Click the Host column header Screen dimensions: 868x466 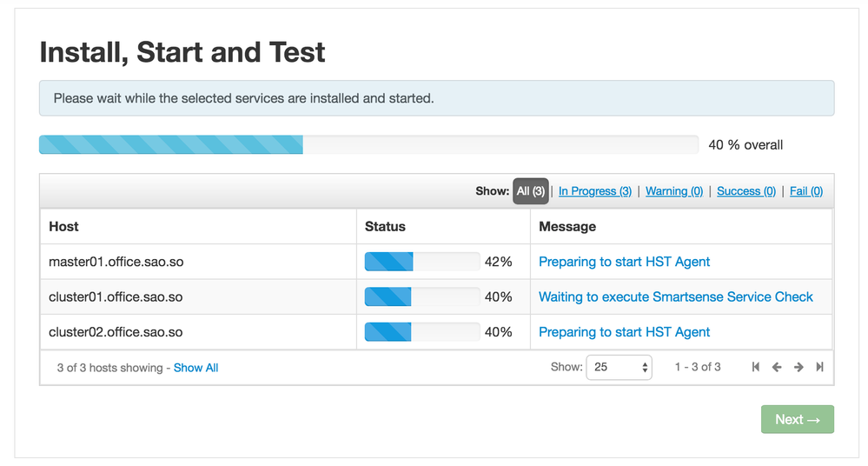[63, 226]
